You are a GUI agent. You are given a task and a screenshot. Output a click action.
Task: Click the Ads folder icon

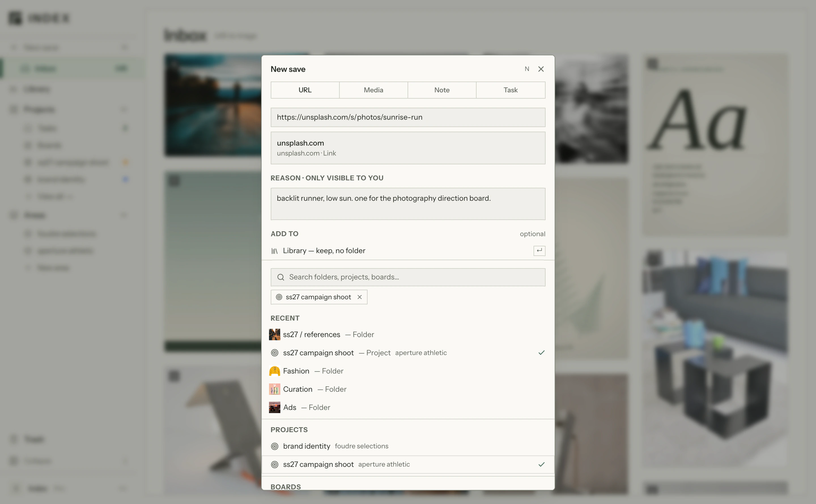point(275,408)
